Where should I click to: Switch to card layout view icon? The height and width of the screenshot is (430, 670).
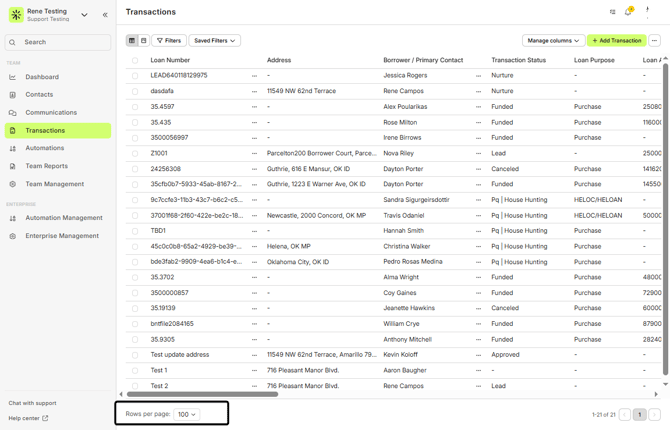[144, 41]
